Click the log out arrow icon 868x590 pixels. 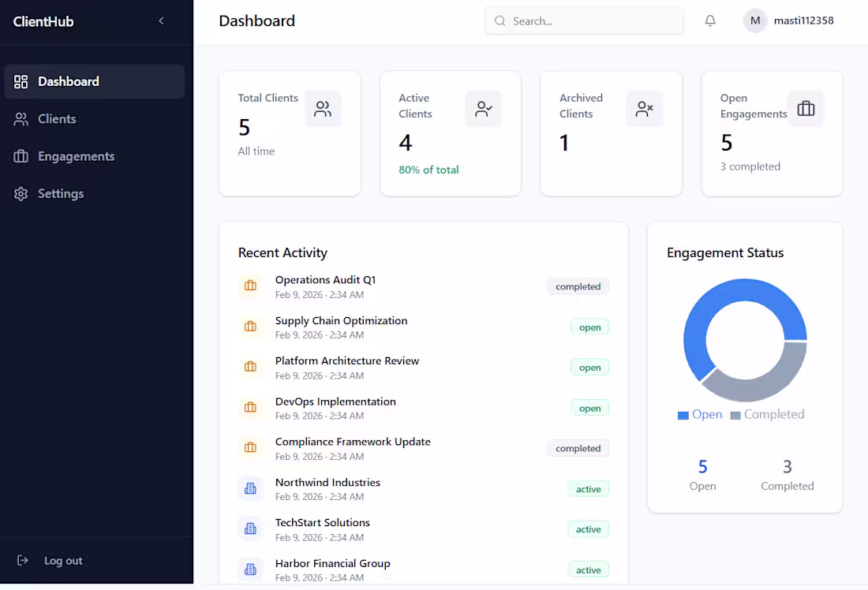21,560
